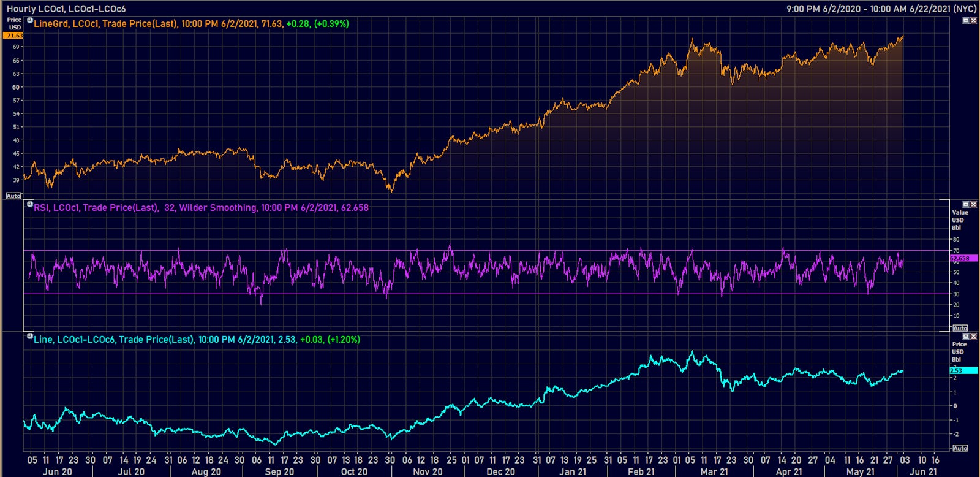Click the 39 level on the price axis
The width and height of the screenshot is (980, 477).
[16, 180]
